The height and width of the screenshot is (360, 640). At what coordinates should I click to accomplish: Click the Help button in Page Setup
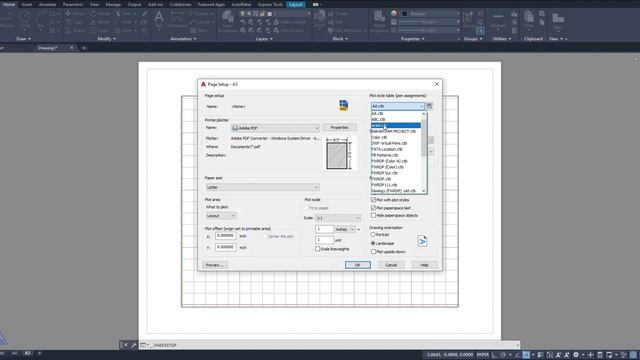click(x=424, y=265)
